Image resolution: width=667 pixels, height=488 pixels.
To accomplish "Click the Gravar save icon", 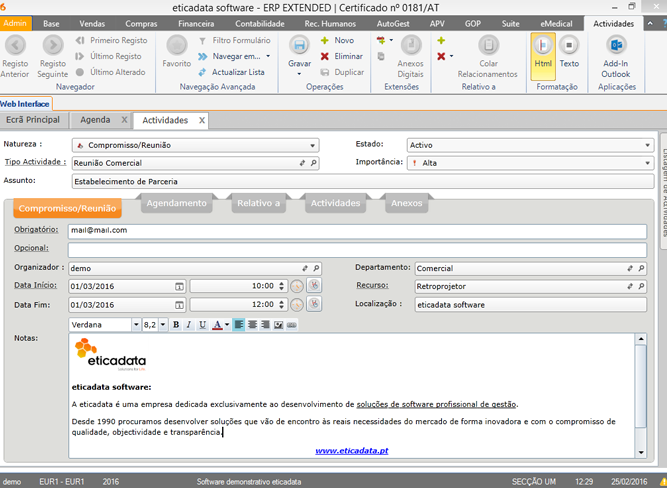I will tap(299, 45).
